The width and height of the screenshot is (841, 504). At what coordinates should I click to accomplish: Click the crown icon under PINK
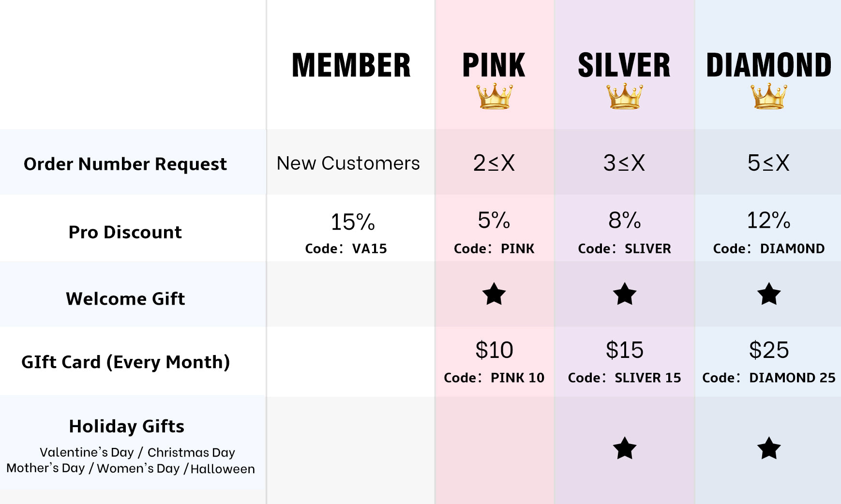pyautogui.click(x=494, y=96)
